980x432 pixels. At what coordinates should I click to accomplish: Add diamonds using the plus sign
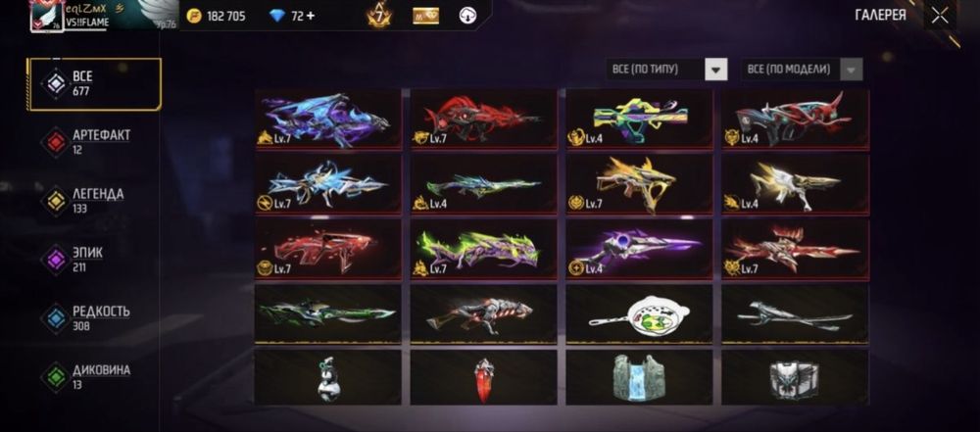coord(311,16)
